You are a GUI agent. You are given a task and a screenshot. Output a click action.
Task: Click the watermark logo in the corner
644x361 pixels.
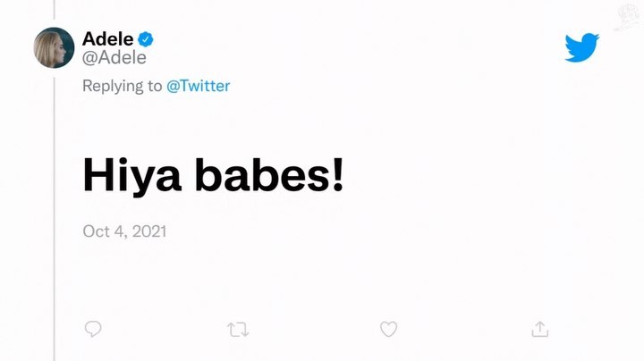(x=626, y=15)
